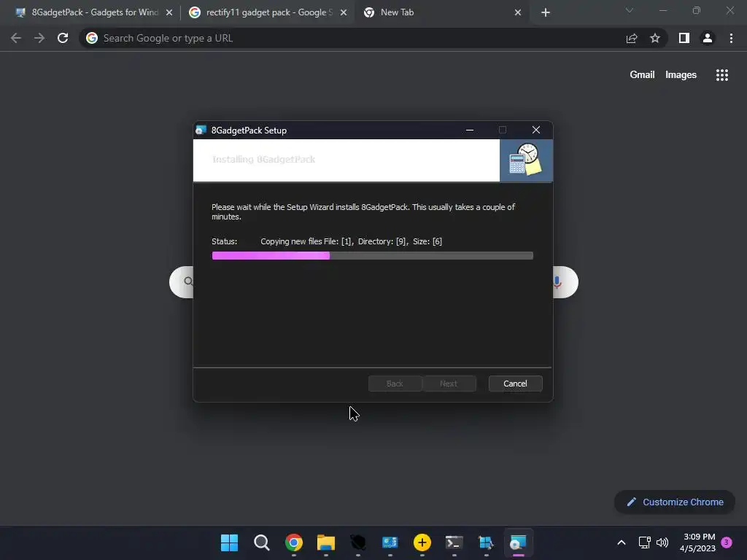Open the Images link
747x560 pixels.
click(681, 75)
